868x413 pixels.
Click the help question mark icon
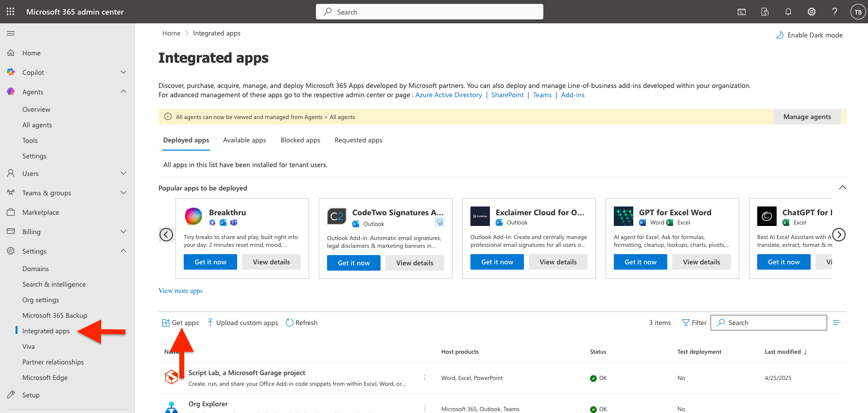point(835,12)
